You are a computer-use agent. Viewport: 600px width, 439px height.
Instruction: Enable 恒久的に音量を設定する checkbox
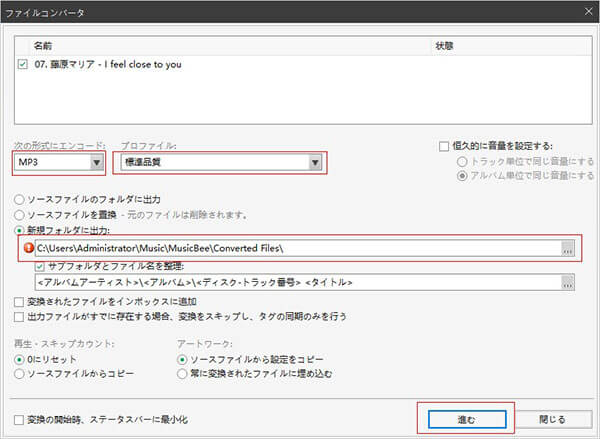444,146
